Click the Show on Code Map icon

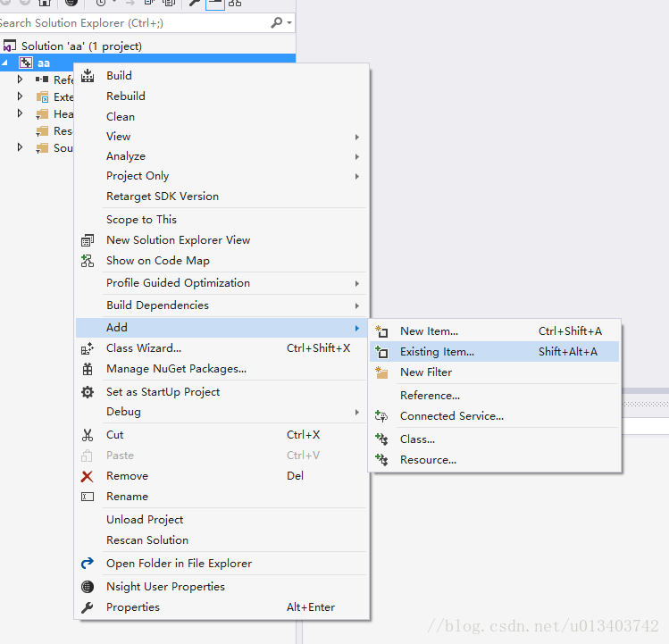(88, 261)
